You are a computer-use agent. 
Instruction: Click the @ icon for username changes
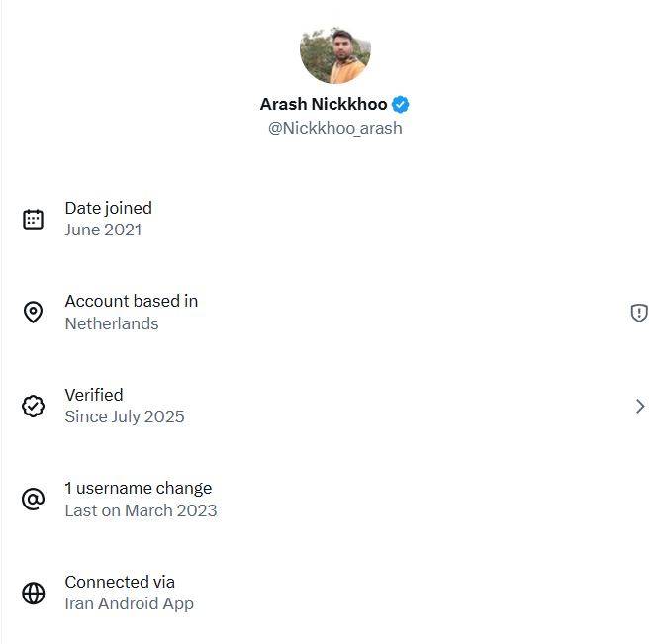(x=33, y=500)
